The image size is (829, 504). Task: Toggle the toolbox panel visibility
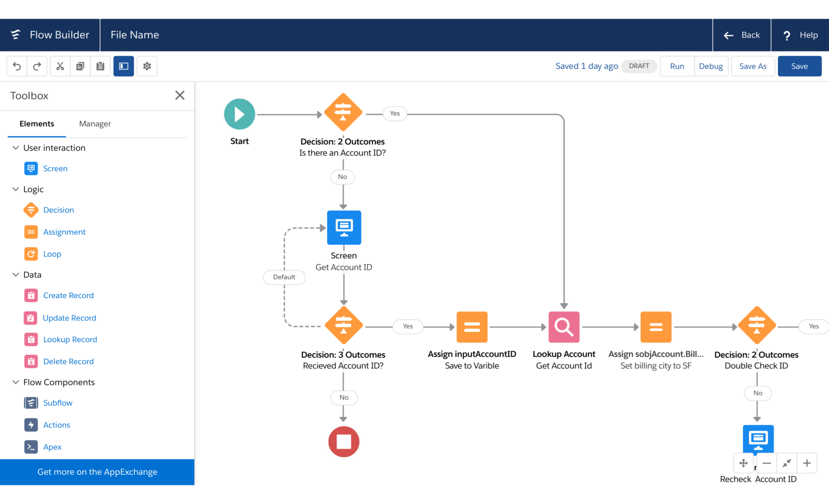click(x=123, y=66)
